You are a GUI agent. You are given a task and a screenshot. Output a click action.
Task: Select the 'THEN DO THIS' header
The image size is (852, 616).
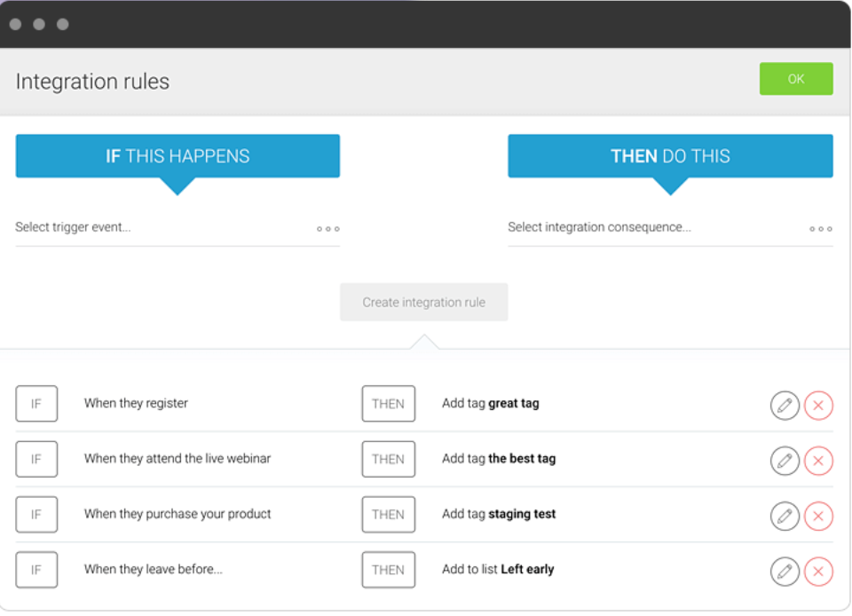[x=670, y=156]
